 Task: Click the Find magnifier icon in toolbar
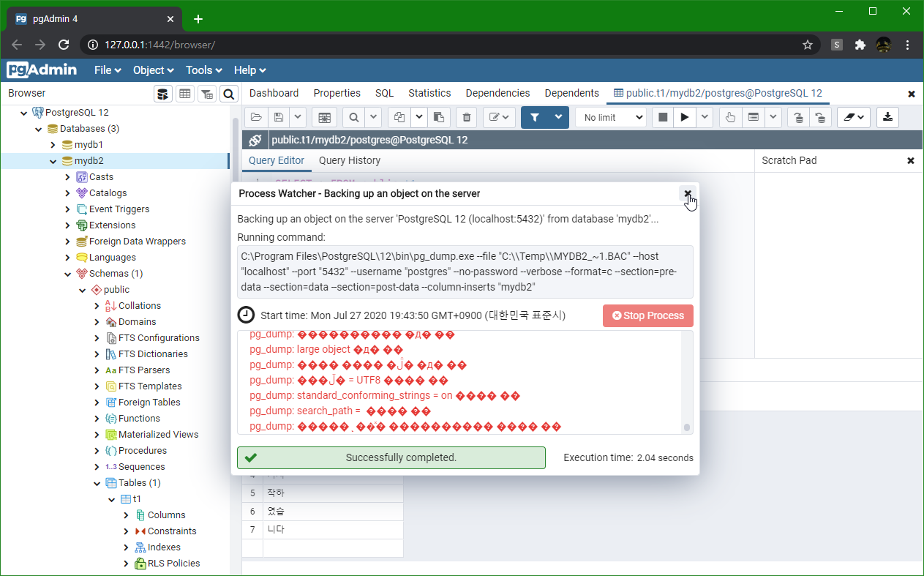click(353, 117)
